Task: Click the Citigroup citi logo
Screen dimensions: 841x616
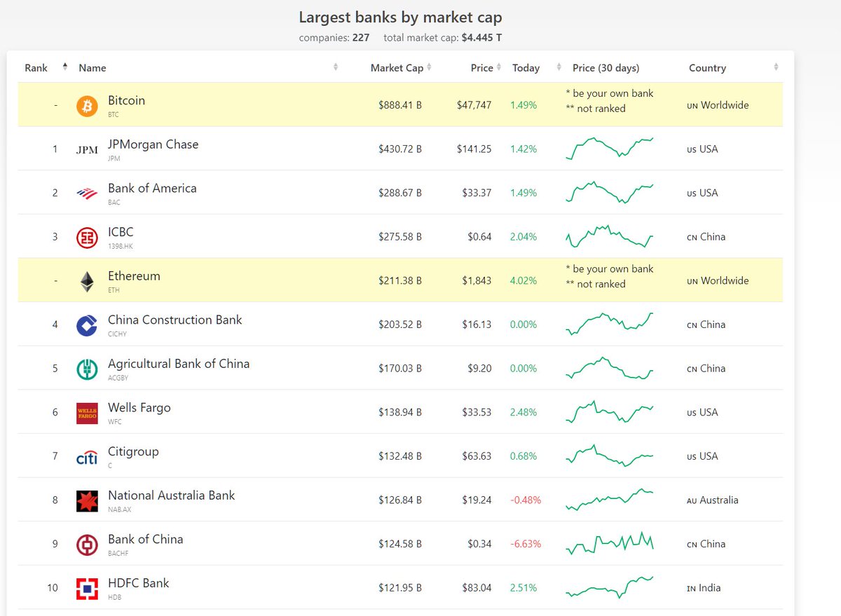Action: click(87, 456)
